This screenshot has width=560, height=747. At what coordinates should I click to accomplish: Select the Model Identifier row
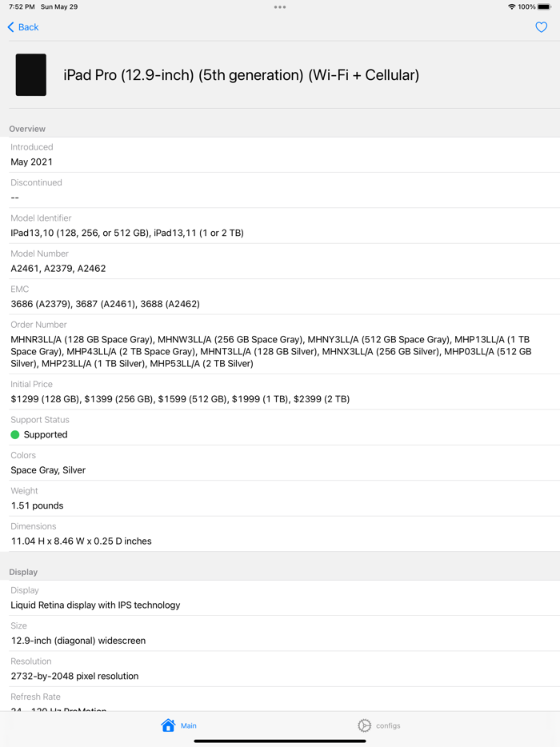coord(280,225)
